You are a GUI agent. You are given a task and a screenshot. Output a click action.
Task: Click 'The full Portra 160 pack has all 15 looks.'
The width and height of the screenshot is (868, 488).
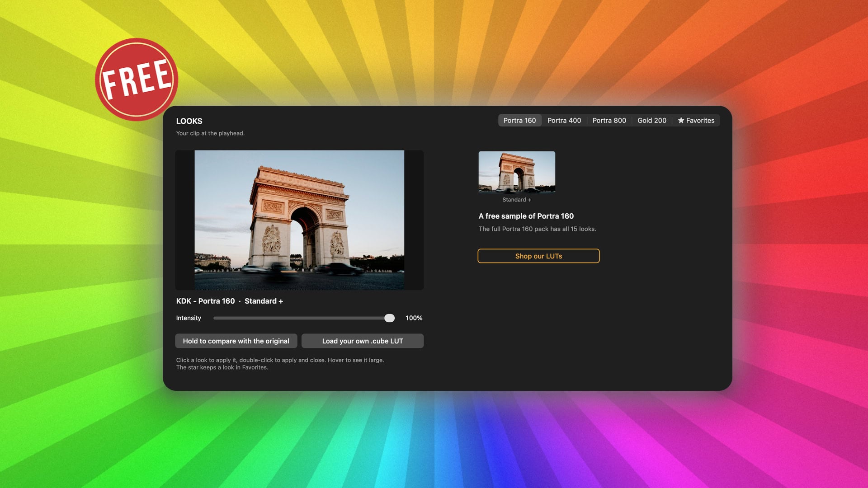click(x=537, y=229)
